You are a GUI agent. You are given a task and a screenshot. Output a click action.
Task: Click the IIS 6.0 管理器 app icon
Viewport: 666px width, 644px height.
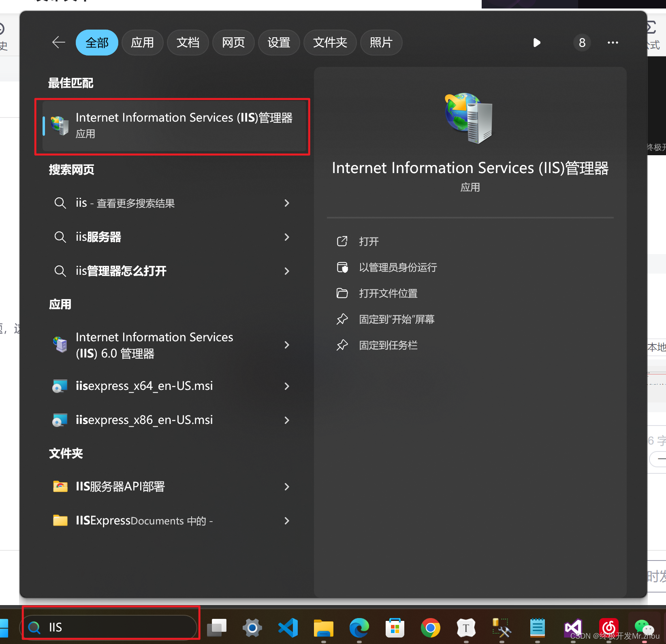pos(60,345)
